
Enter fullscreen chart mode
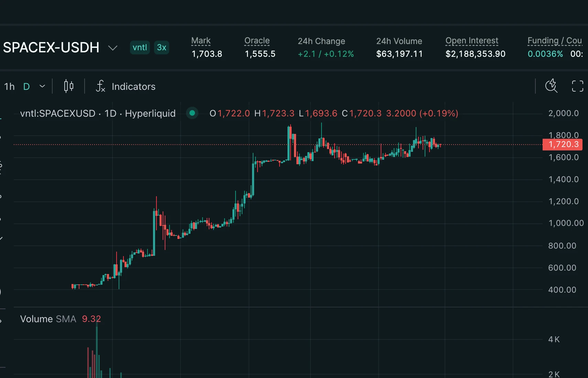click(577, 86)
